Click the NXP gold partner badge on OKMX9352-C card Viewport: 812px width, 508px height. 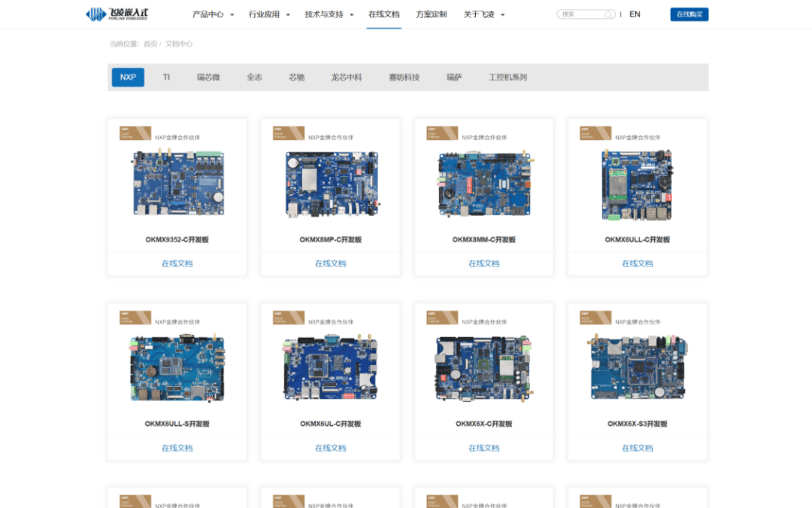click(x=135, y=133)
